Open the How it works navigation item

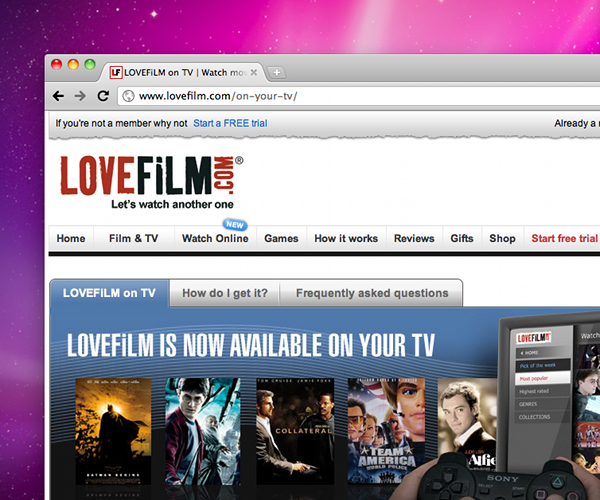[346, 238]
